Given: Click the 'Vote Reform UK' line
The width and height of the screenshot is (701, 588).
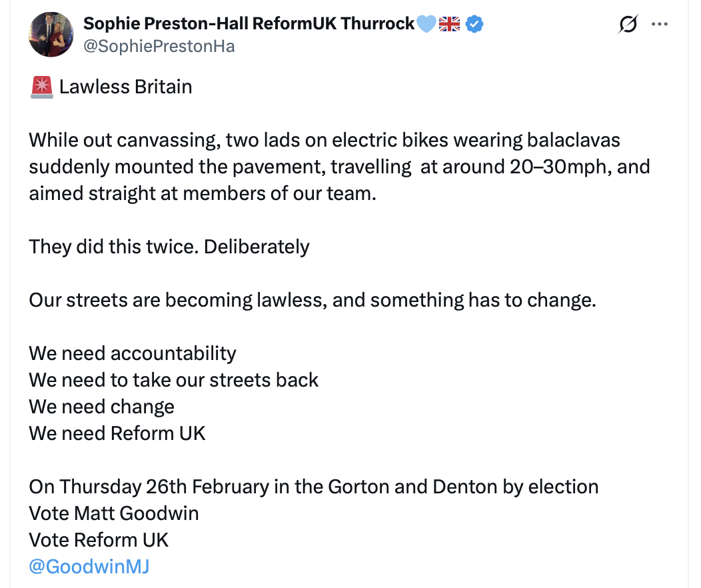Looking at the screenshot, I should (x=99, y=540).
